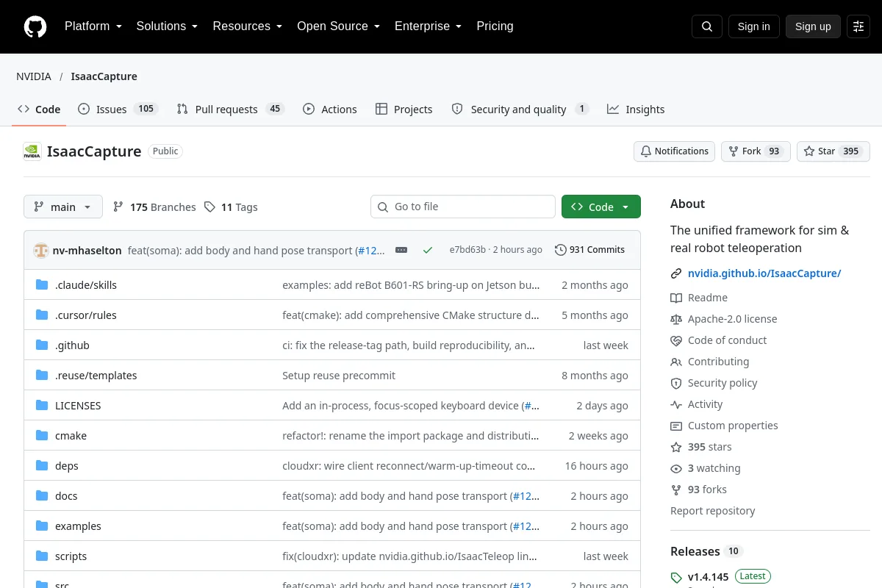Click the nv-mhaselton avatar
The image size is (882, 588).
40,251
